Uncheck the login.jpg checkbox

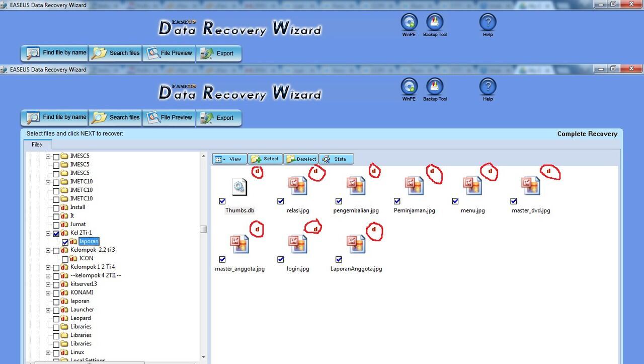[x=281, y=260]
